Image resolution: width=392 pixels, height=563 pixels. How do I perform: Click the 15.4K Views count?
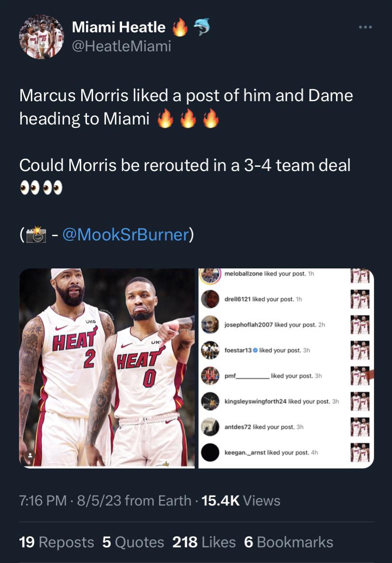pyautogui.click(x=241, y=501)
